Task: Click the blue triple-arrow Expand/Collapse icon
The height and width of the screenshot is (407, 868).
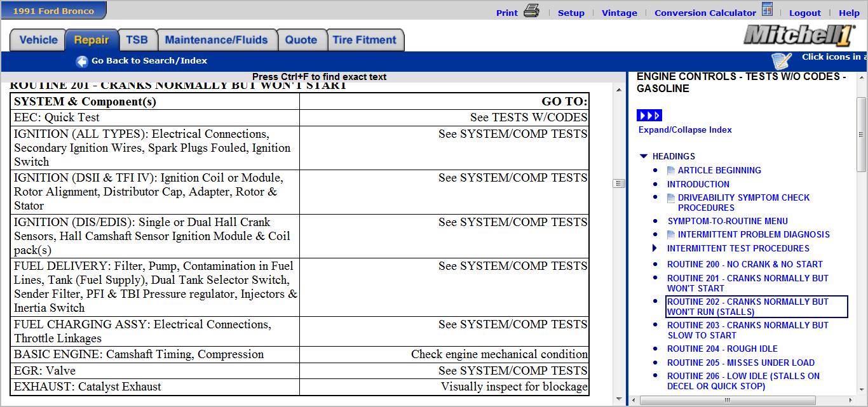Action: [x=649, y=116]
